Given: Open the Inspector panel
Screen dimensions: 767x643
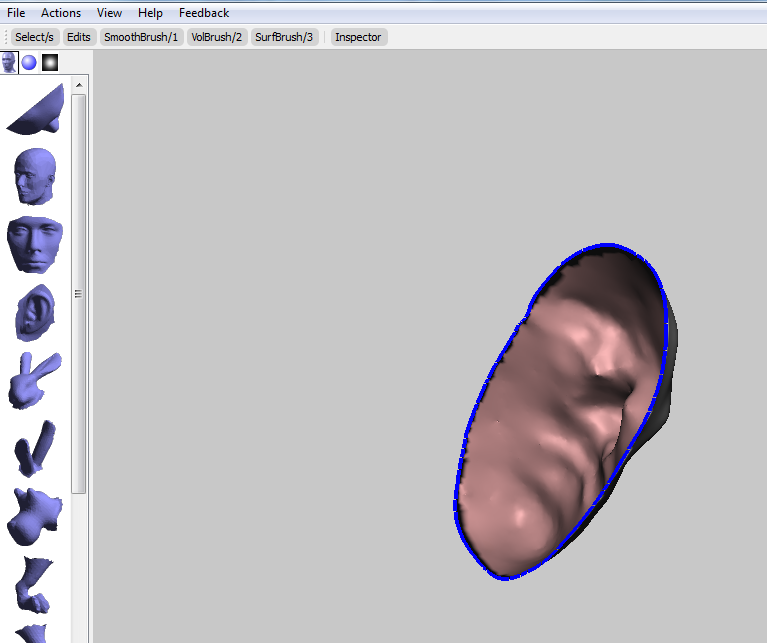Looking at the screenshot, I should [359, 37].
